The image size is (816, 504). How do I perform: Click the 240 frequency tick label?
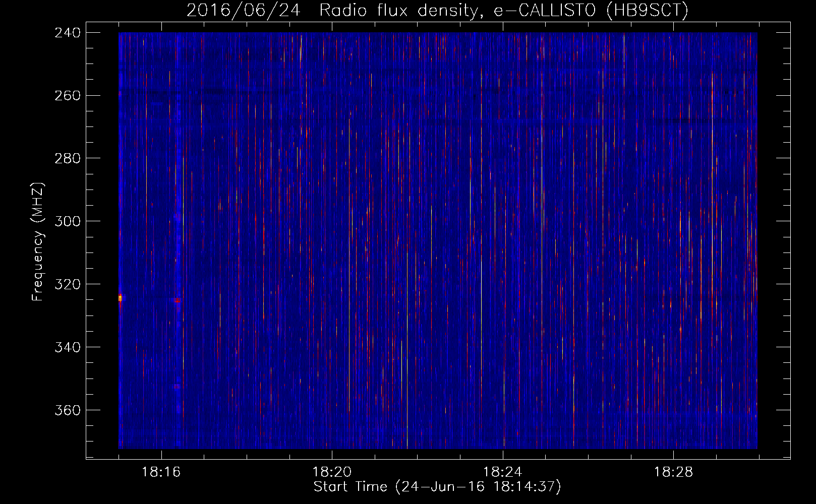(68, 33)
